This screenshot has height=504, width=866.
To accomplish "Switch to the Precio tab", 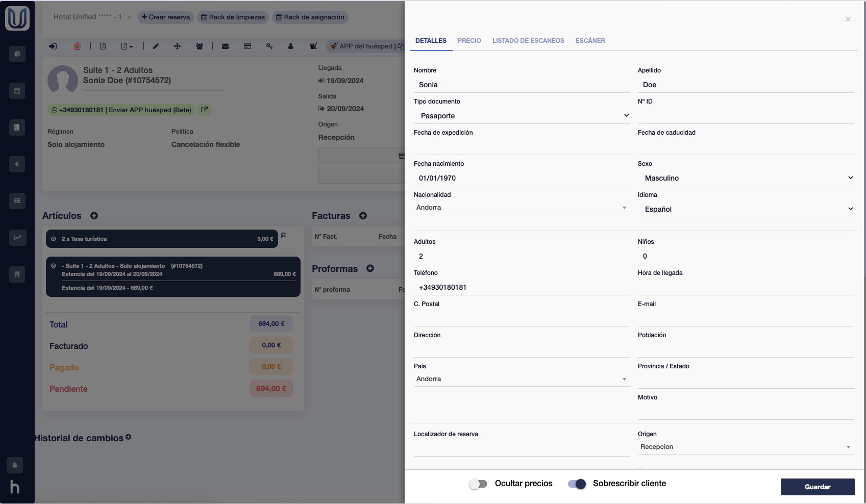I will click(x=469, y=41).
